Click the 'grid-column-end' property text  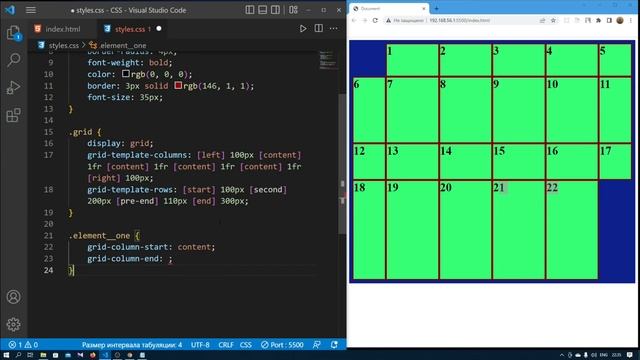pyautogui.click(x=122, y=259)
